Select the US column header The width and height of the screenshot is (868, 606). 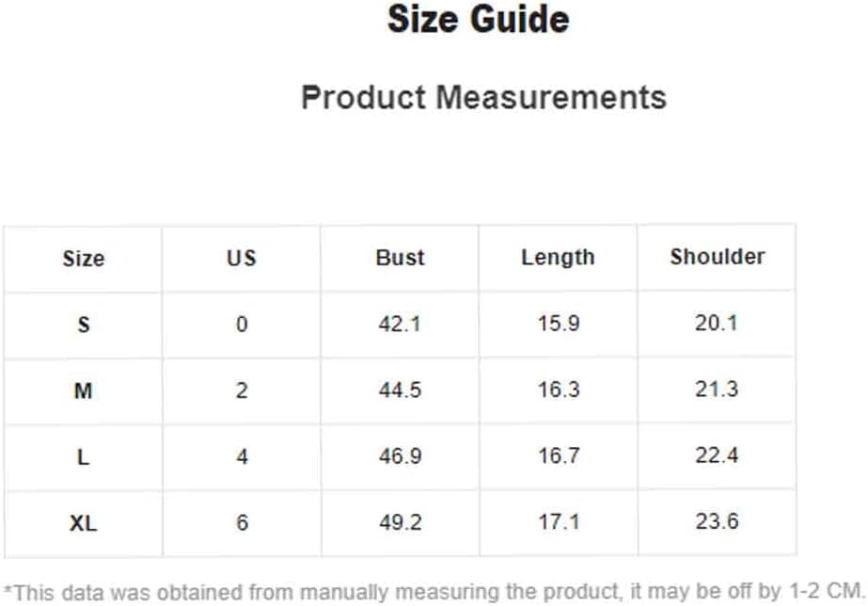242,258
